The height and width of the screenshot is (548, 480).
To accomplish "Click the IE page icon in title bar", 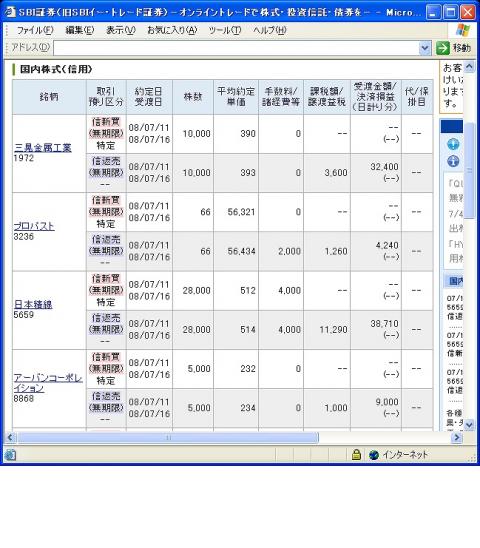I will click(x=10, y=12).
